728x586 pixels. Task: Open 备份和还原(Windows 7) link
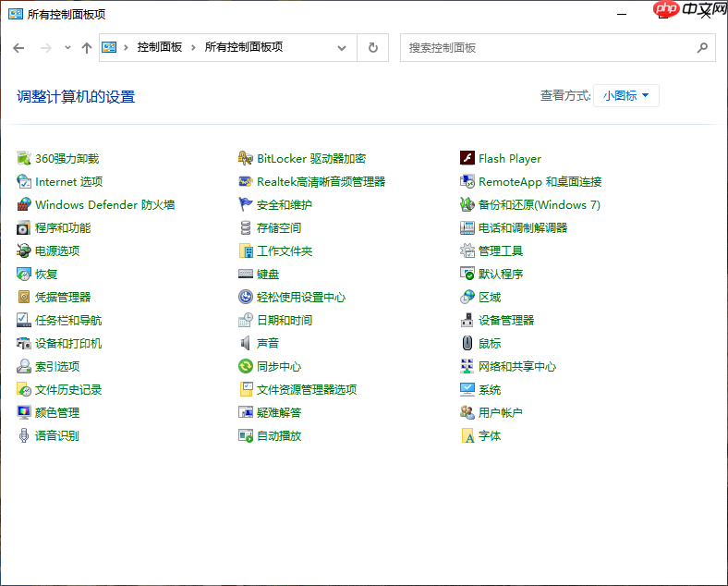click(x=540, y=205)
